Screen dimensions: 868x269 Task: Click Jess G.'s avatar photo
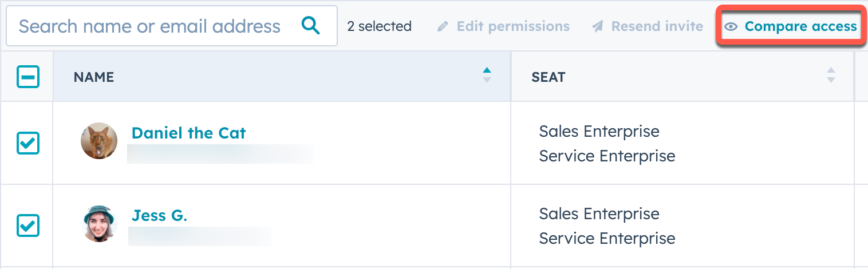[x=99, y=223]
